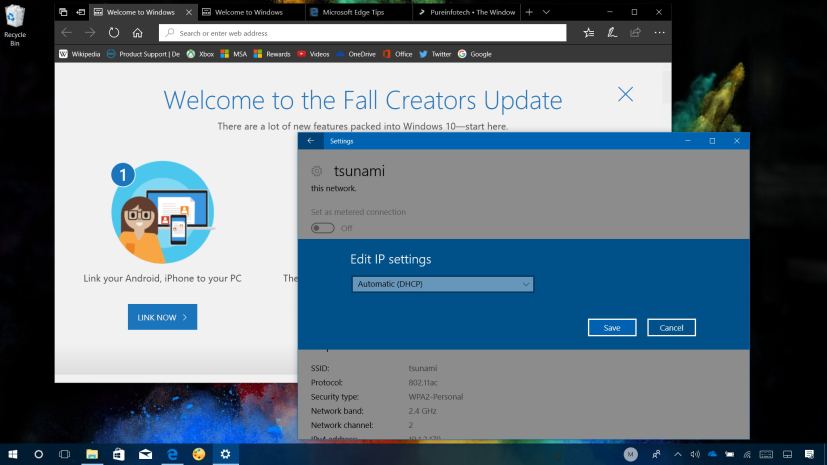Open the touch keyboard tray icon
Screen dimensions: 827x465
pyautogui.click(x=766, y=454)
